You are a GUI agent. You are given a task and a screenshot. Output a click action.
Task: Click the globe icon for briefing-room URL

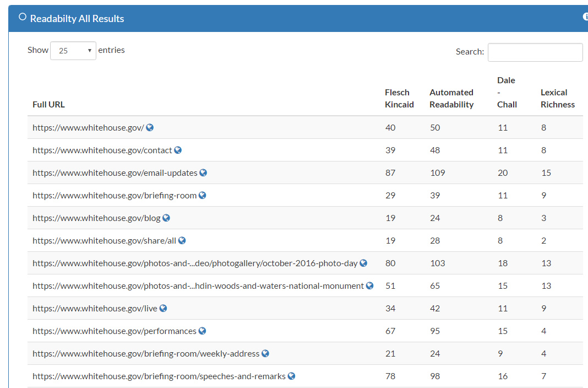point(202,195)
